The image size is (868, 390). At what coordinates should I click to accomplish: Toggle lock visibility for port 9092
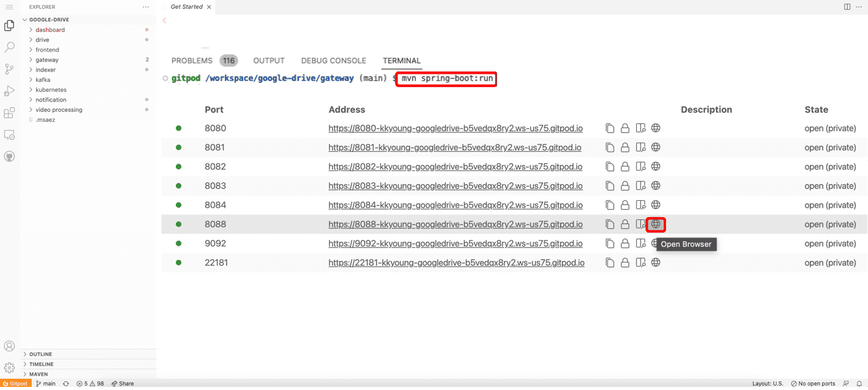point(626,244)
